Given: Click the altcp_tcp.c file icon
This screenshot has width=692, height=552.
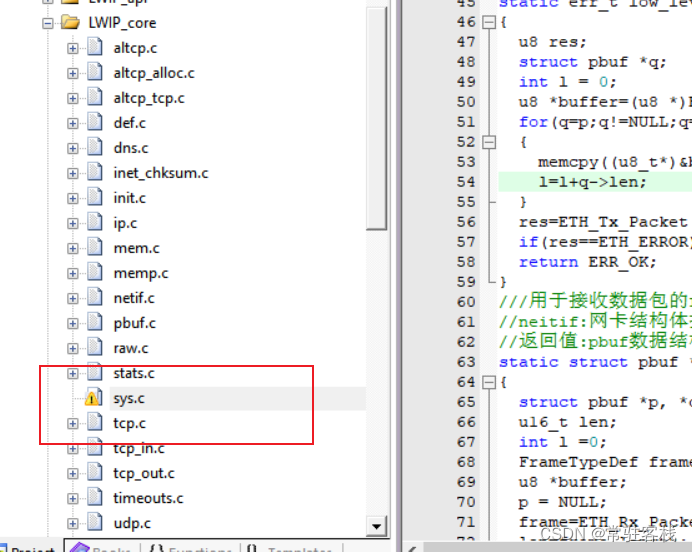Looking at the screenshot, I should [95, 97].
